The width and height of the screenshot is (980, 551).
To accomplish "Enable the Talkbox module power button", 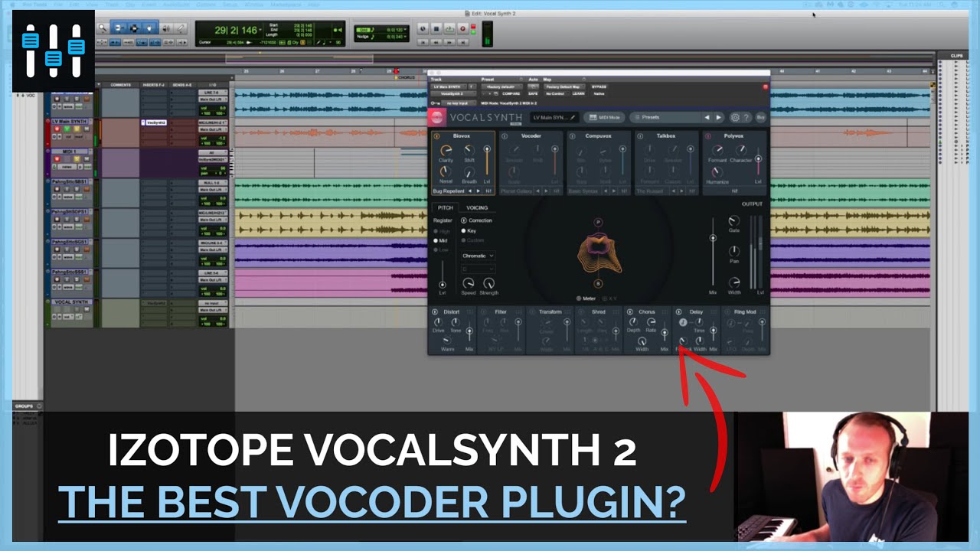I will tap(640, 136).
